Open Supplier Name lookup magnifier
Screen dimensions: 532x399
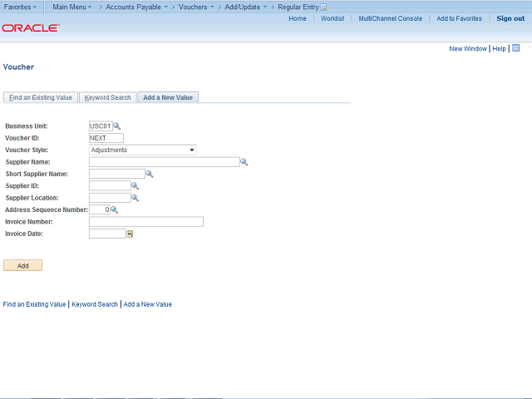click(x=244, y=162)
